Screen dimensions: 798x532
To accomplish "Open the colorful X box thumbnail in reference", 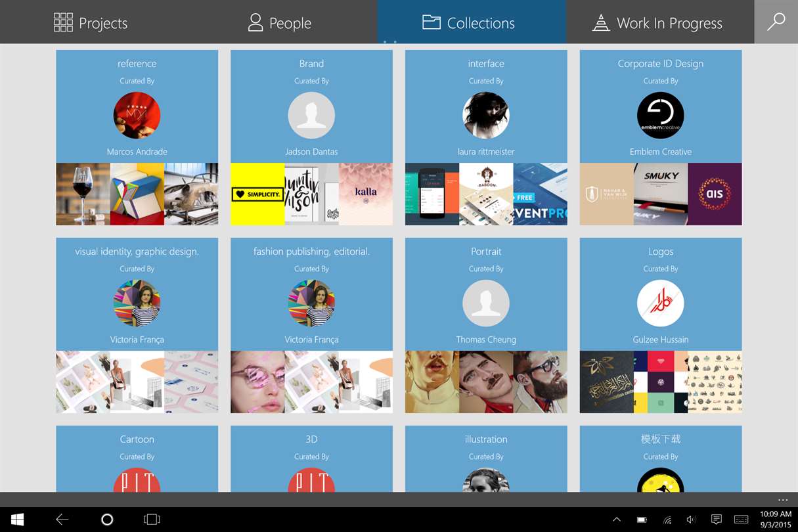I will (x=137, y=194).
